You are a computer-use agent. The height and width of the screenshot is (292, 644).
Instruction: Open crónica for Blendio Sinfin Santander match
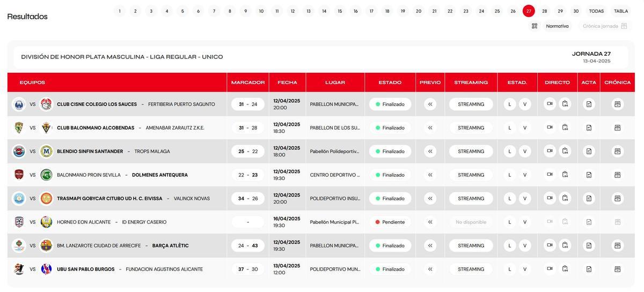pyautogui.click(x=617, y=151)
